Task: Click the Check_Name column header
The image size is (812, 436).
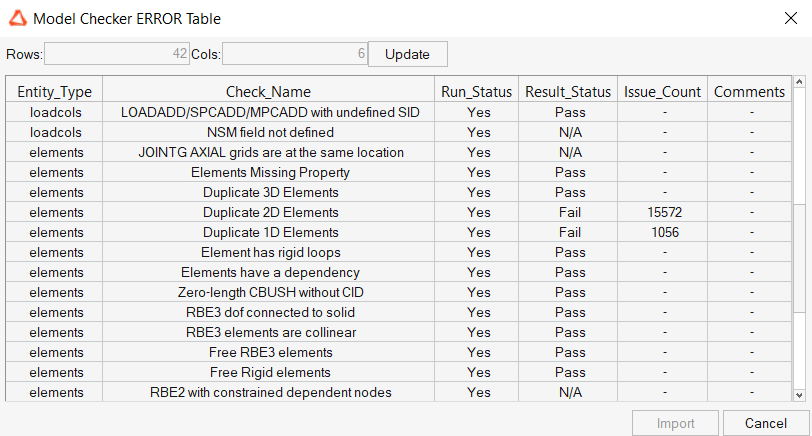Action: pyautogui.click(x=268, y=92)
